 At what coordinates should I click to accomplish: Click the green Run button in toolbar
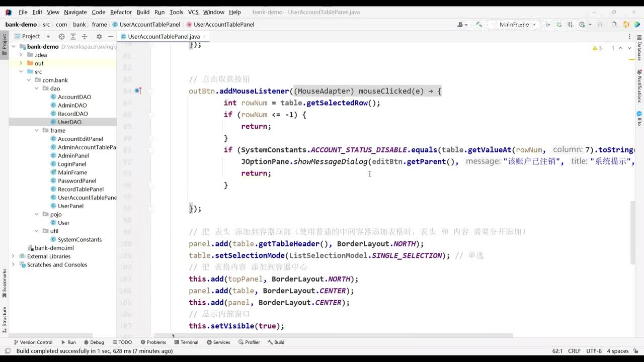(547, 24)
